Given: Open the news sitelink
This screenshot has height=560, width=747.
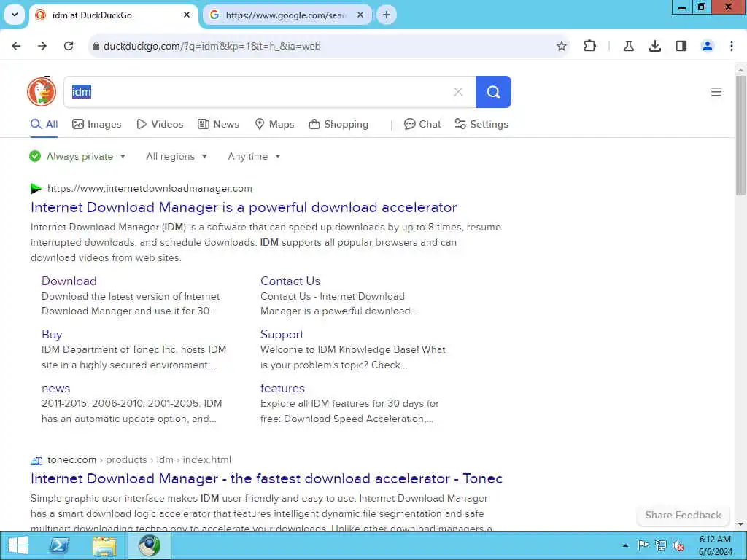Looking at the screenshot, I should click(x=55, y=388).
